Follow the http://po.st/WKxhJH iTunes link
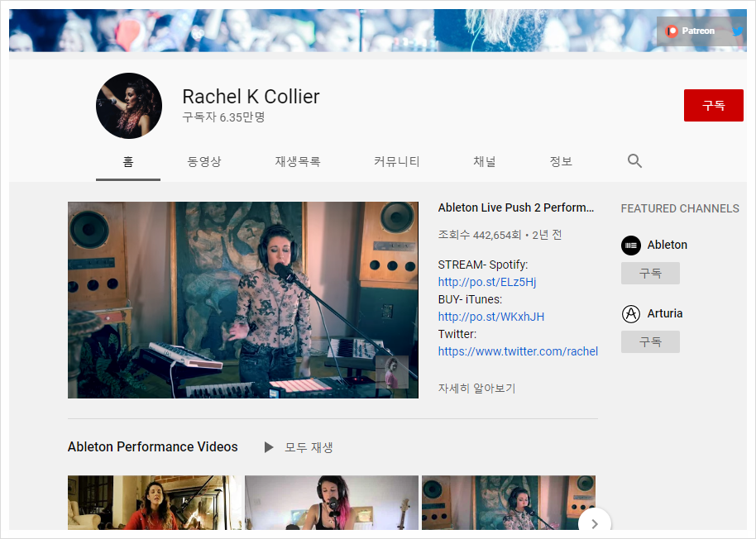Image resolution: width=756 pixels, height=539 pixels. pos(490,317)
